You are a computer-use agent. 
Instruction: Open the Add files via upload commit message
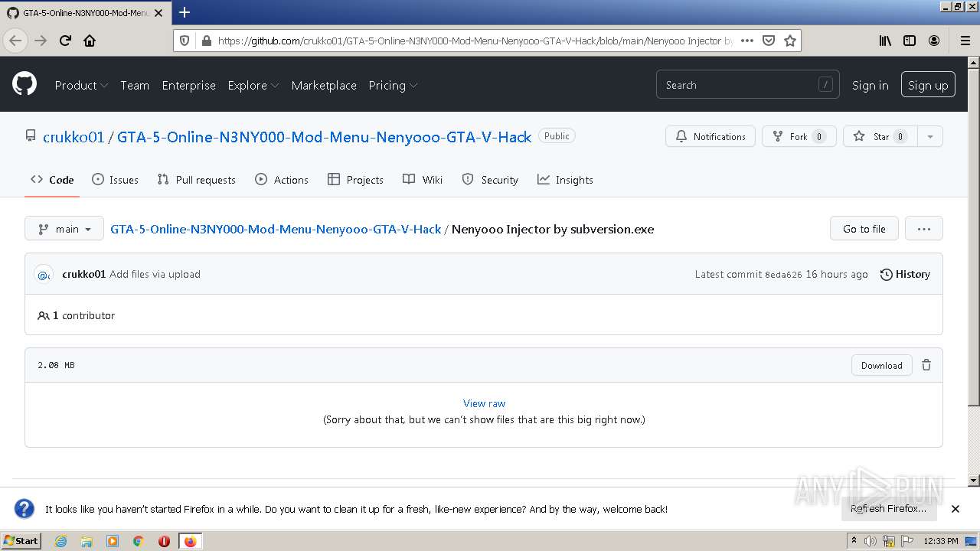point(155,274)
